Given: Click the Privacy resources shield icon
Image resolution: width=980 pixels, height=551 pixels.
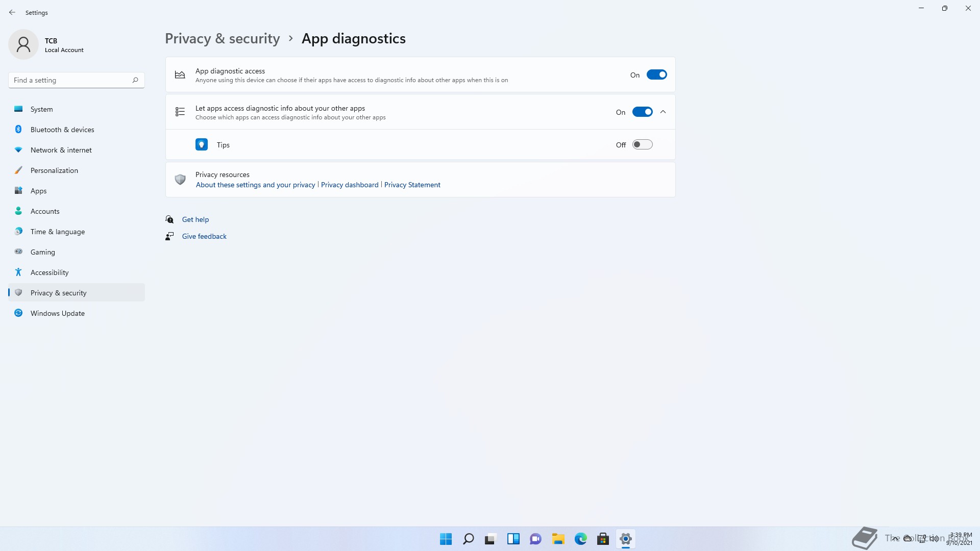Looking at the screenshot, I should pos(180,180).
